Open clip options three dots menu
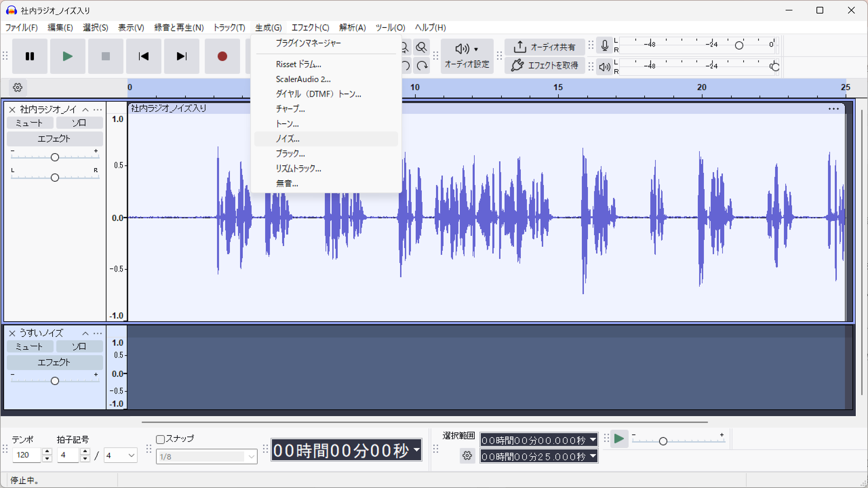The width and height of the screenshot is (868, 488). click(x=834, y=109)
